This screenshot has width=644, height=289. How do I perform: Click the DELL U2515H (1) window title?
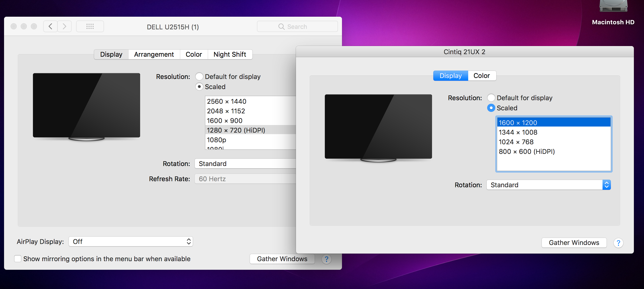point(173,27)
